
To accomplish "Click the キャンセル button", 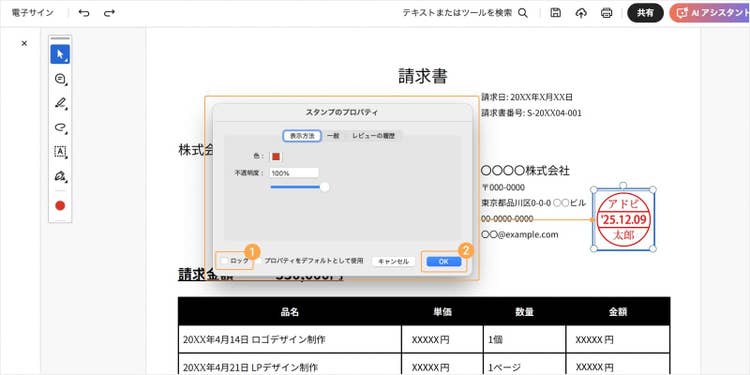I will point(394,262).
